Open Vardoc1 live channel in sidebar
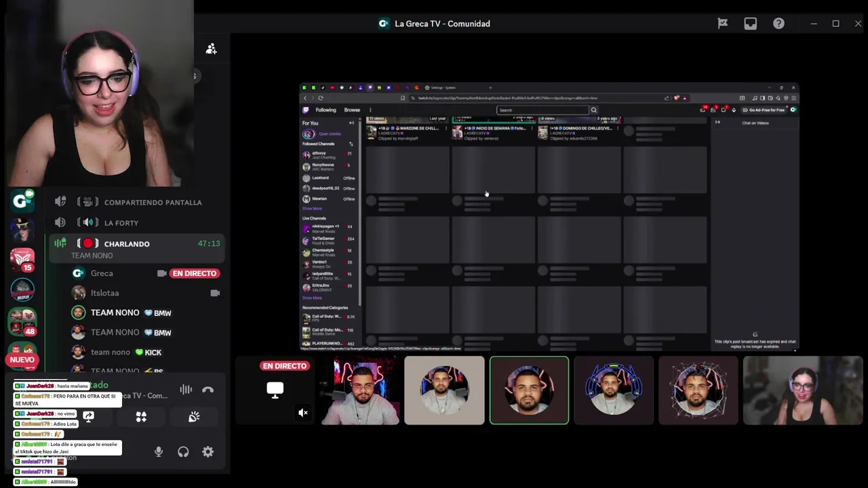The width and height of the screenshot is (868, 488). tap(329, 264)
